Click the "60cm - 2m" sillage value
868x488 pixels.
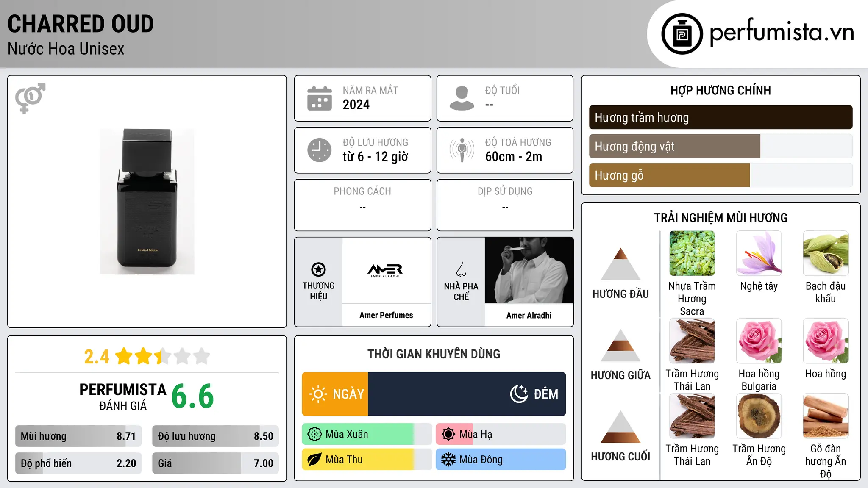point(514,157)
